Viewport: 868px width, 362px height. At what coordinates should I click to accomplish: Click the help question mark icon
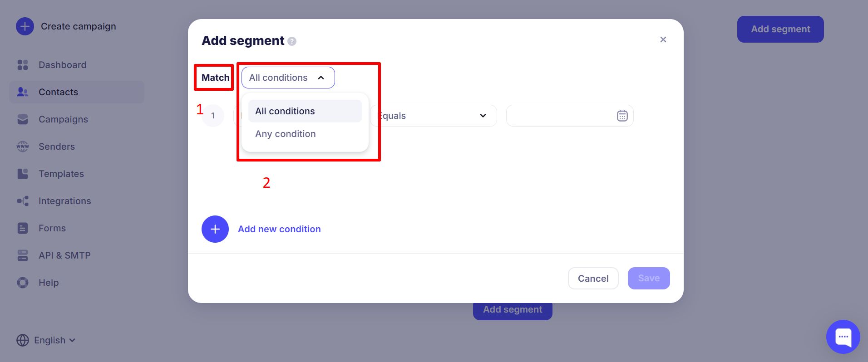292,41
